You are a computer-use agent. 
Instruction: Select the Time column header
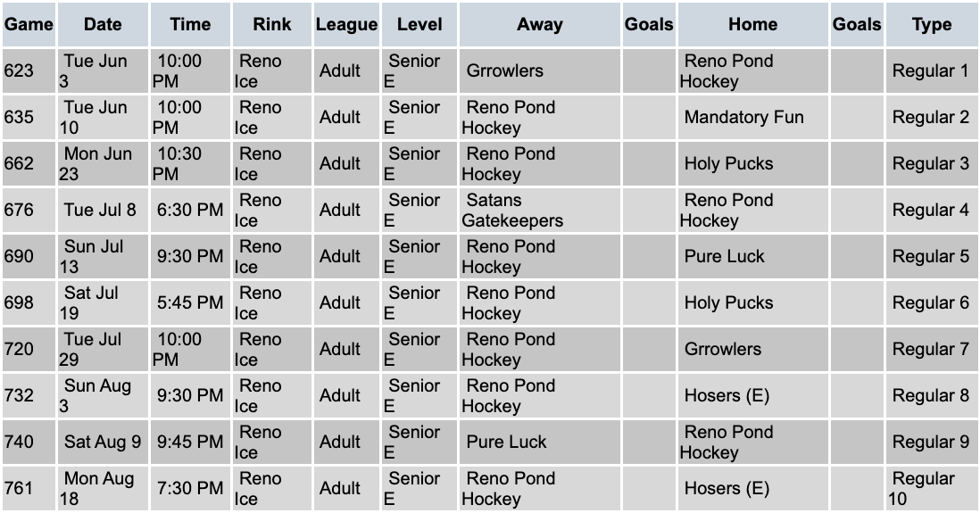[190, 25]
